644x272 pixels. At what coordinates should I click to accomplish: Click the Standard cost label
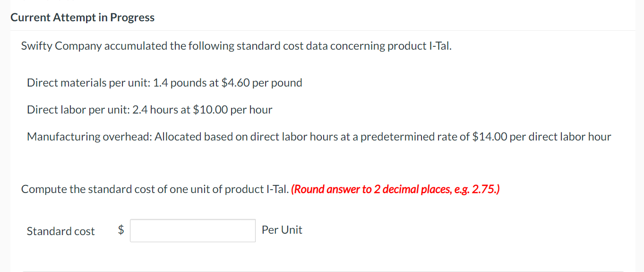pos(61,231)
